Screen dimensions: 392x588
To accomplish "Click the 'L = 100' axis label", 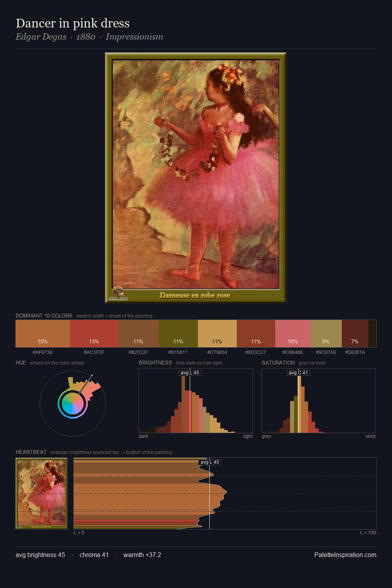I will point(368,533).
